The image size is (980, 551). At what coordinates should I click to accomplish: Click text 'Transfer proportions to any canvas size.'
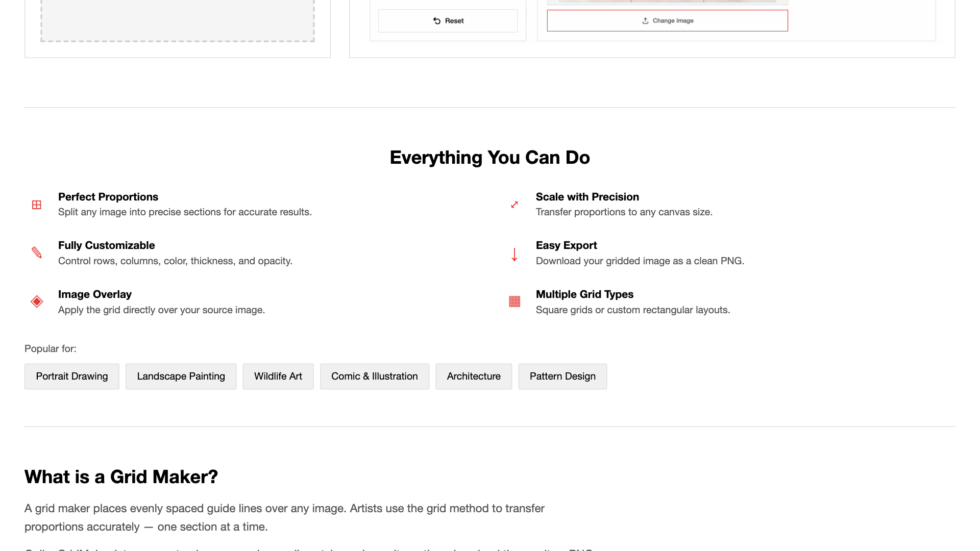624,212
